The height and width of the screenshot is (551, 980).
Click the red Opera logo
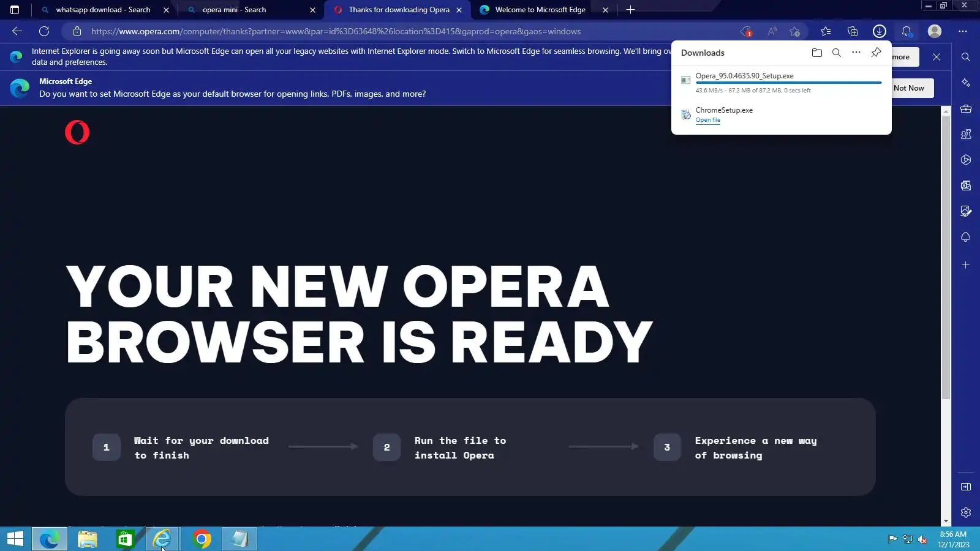pyautogui.click(x=77, y=132)
